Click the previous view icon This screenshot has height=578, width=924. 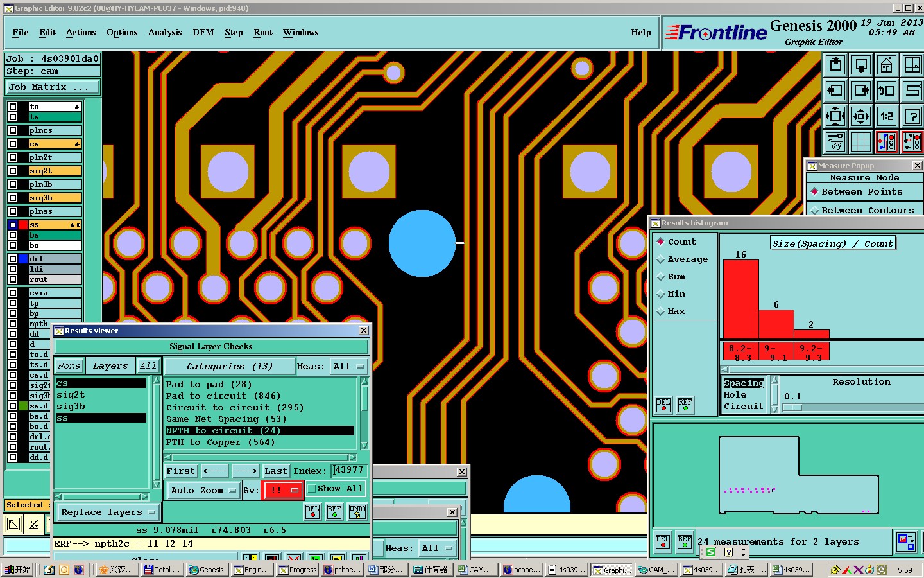887,91
